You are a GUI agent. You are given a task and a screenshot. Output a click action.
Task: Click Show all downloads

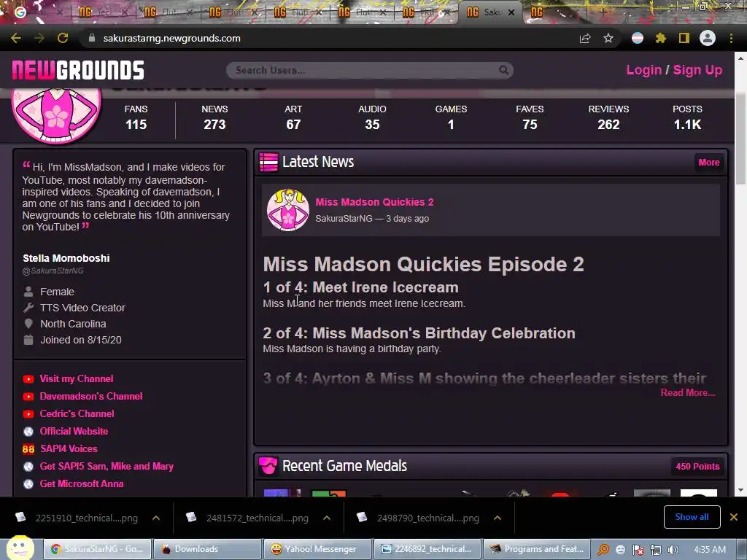tap(692, 517)
